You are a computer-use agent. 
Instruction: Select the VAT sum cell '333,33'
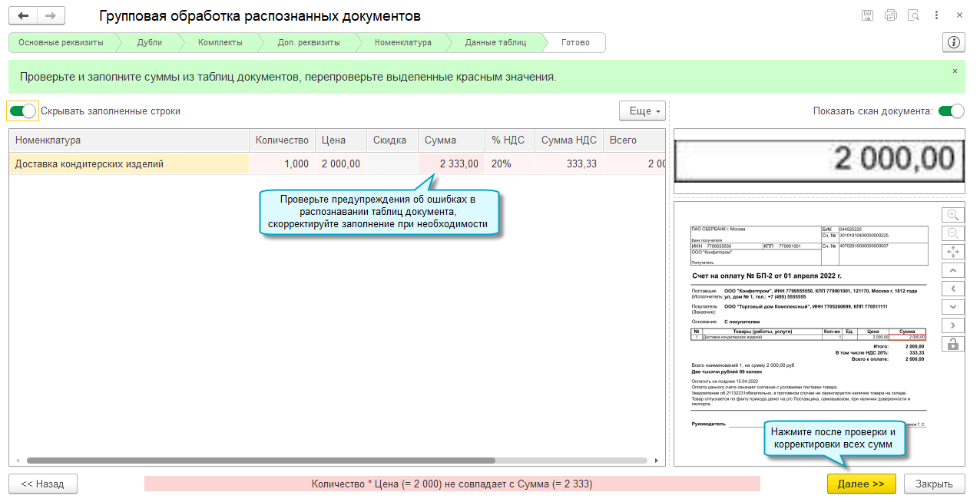pyautogui.click(x=569, y=163)
